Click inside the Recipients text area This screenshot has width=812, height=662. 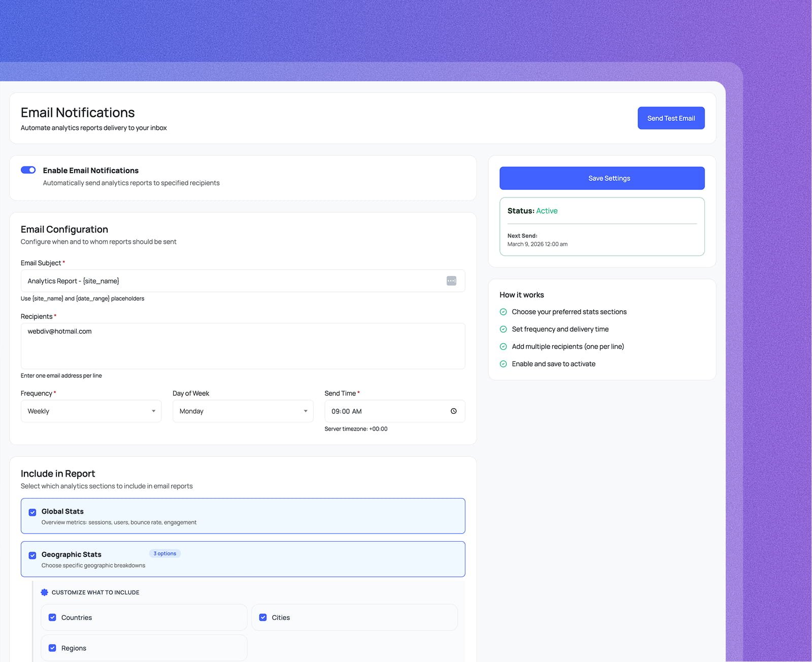244,346
